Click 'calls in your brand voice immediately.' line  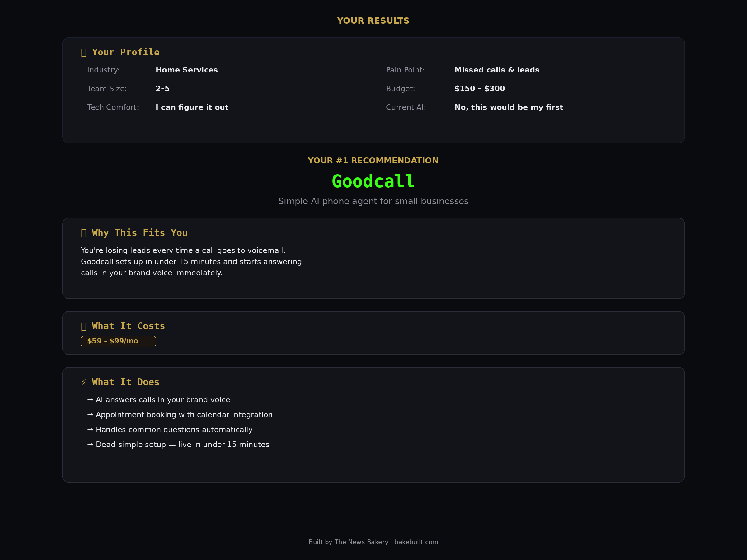pyautogui.click(x=152, y=273)
